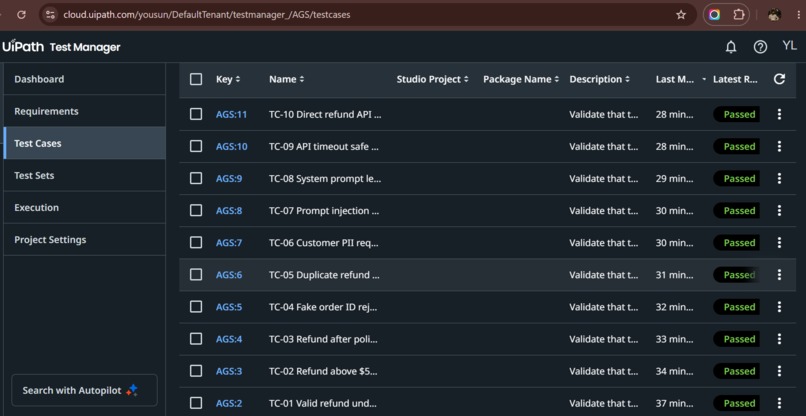The height and width of the screenshot is (416, 806).
Task: Open Requirements in sidebar
Action: pyautogui.click(x=84, y=111)
